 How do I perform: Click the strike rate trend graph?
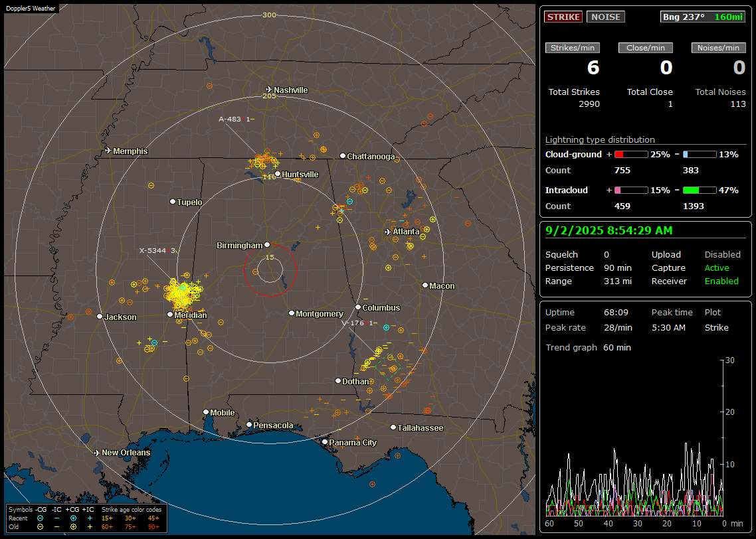[x=634, y=438]
